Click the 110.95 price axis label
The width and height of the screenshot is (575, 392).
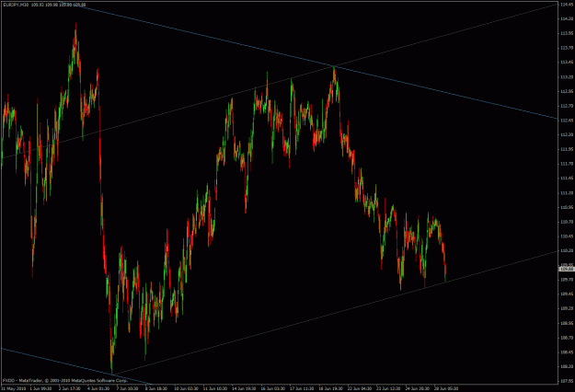[567, 207]
